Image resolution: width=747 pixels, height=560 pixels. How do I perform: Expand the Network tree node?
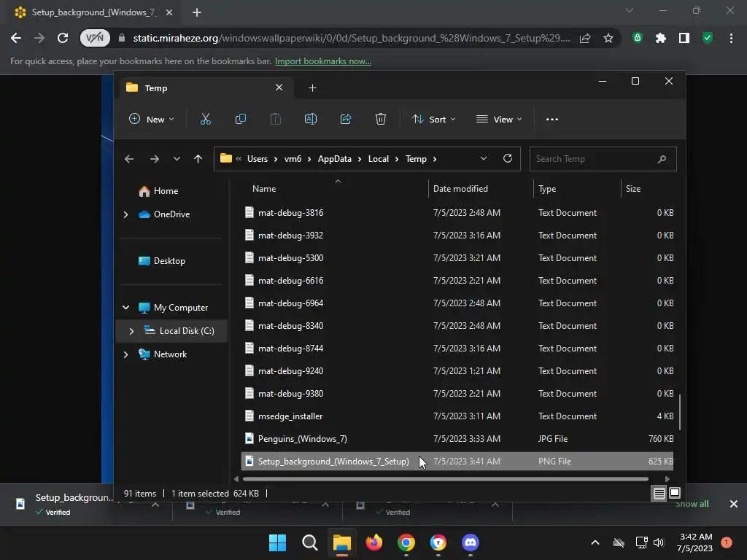(x=125, y=354)
